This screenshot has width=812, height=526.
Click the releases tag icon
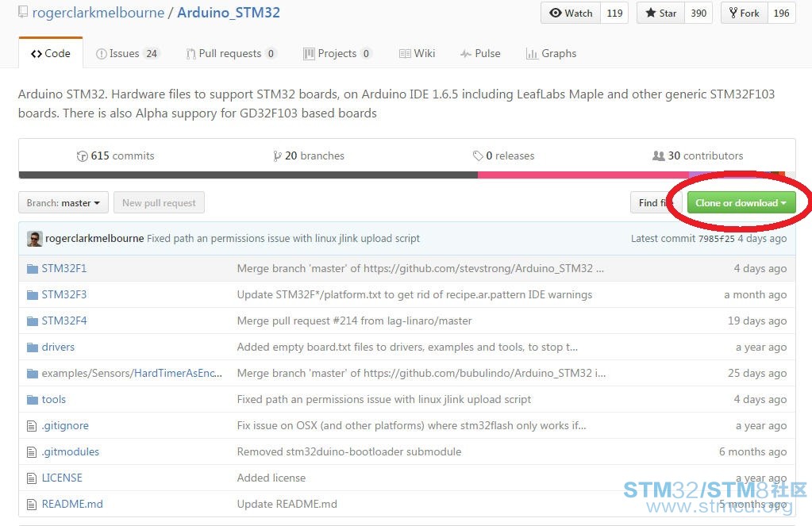478,155
